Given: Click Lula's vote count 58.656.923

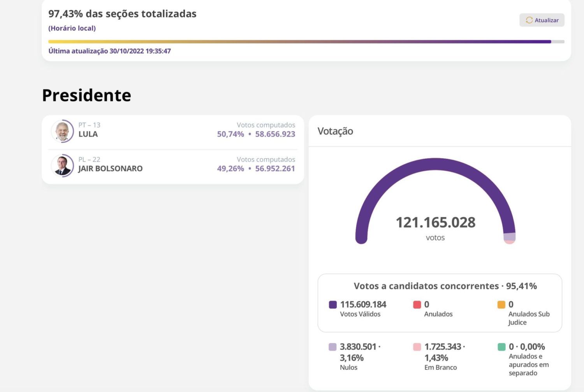Looking at the screenshot, I should tap(275, 134).
